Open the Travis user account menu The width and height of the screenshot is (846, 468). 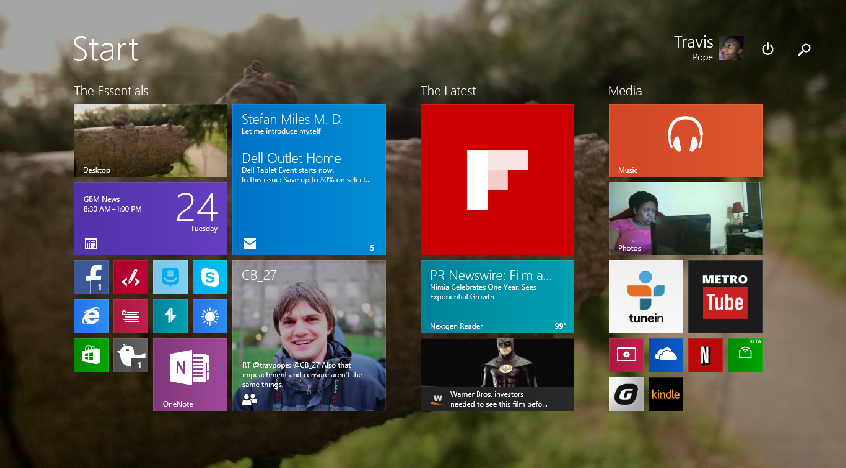709,48
